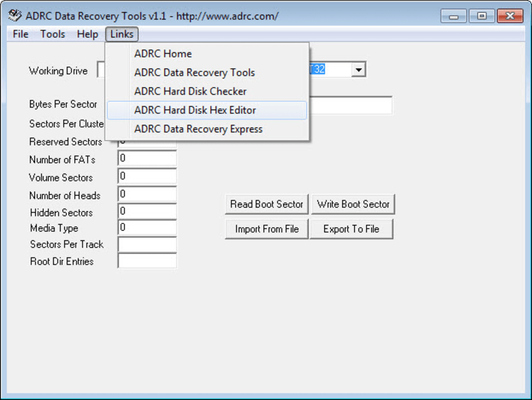Close the ADRC Data Recovery Tools window
This screenshot has height=400, width=532.
510,16
